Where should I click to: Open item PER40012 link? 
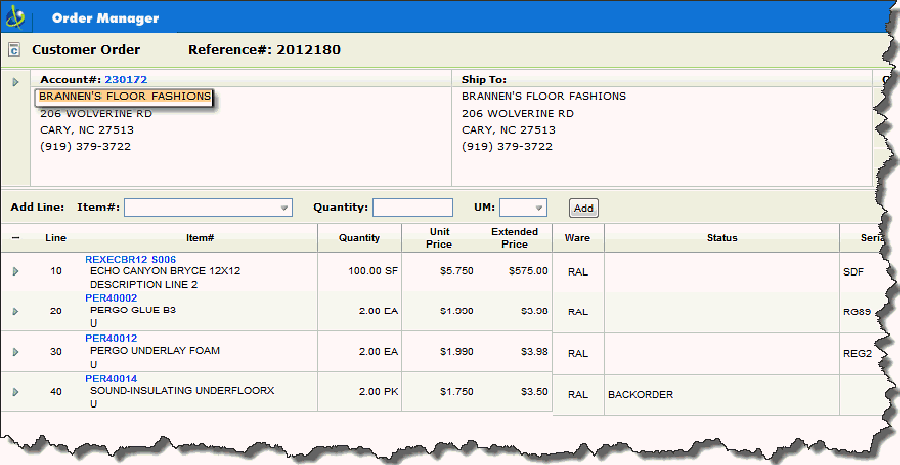(111, 339)
